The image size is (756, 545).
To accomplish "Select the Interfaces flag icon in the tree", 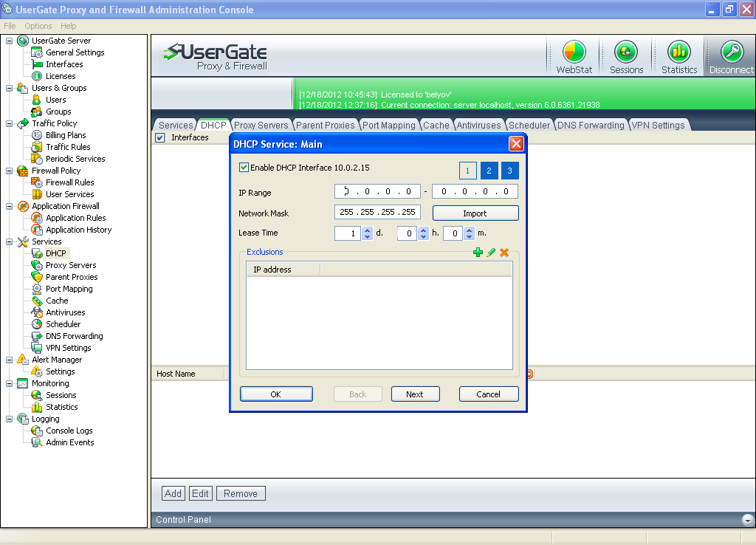I will 37,64.
